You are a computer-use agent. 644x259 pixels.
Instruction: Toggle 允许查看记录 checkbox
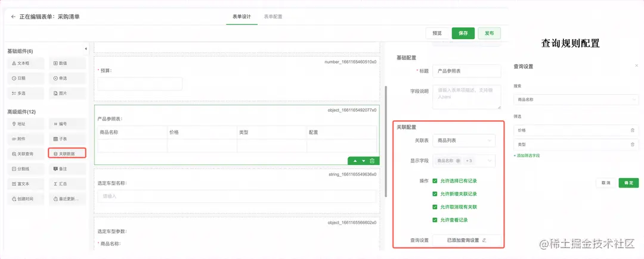(435, 220)
